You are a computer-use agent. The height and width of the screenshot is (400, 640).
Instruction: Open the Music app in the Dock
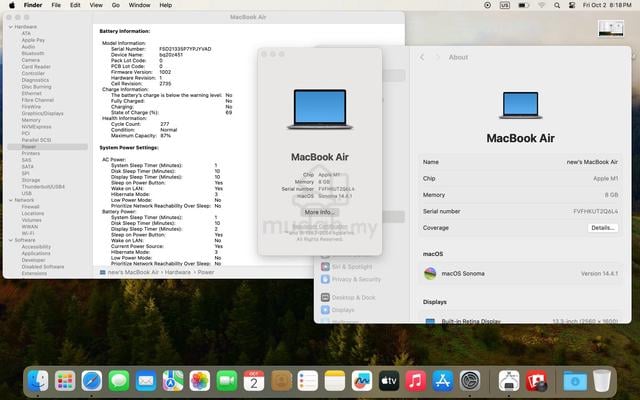(x=416, y=381)
